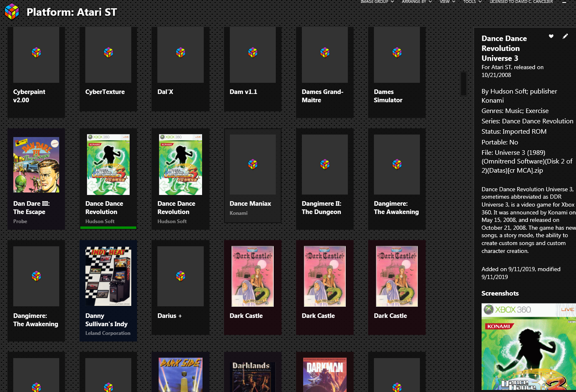Select the Dark Side cover art
The height and width of the screenshot is (392, 576).
180,375
